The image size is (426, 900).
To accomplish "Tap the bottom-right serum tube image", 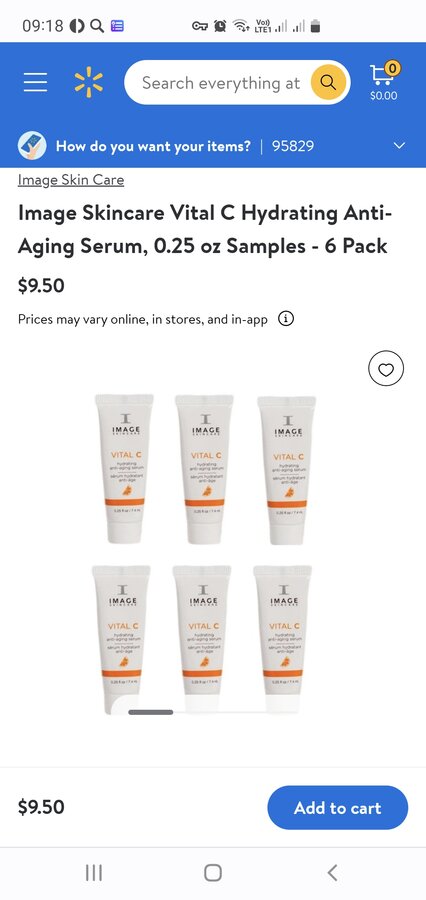I will click(282, 639).
